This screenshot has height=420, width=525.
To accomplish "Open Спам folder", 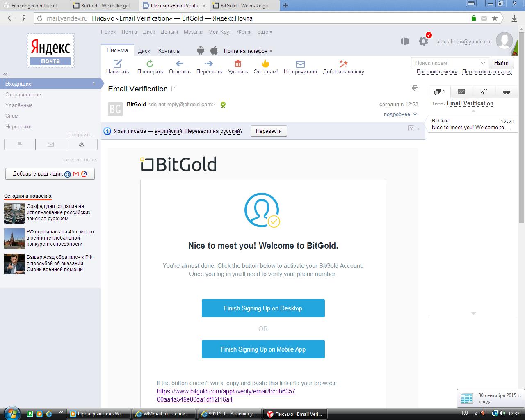I will pyautogui.click(x=12, y=116).
